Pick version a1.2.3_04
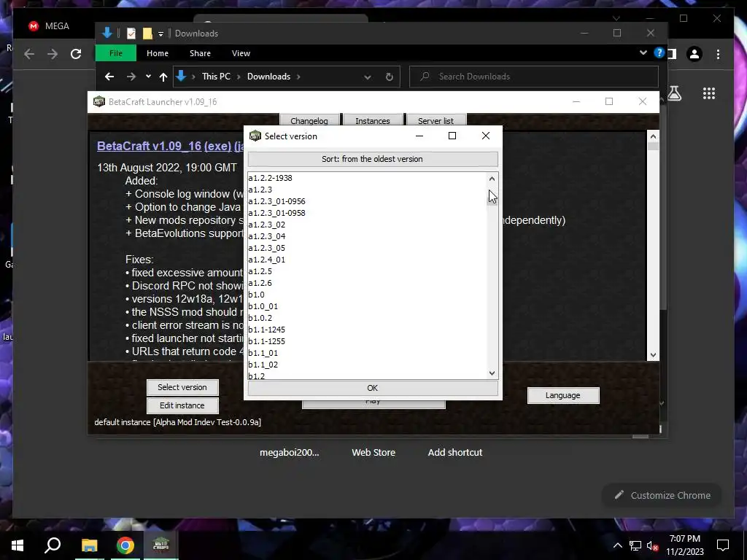 point(367,236)
